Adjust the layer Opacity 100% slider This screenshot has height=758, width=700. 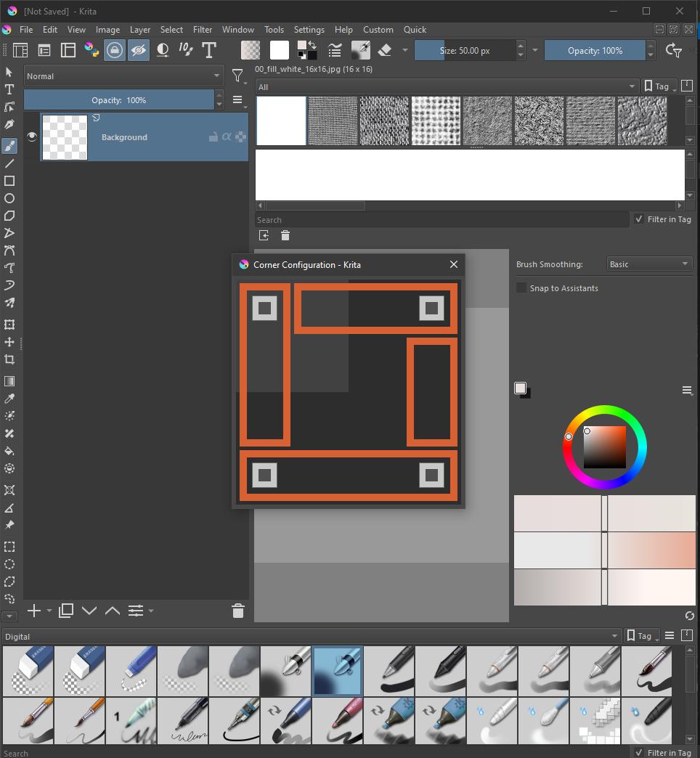pyautogui.click(x=119, y=100)
